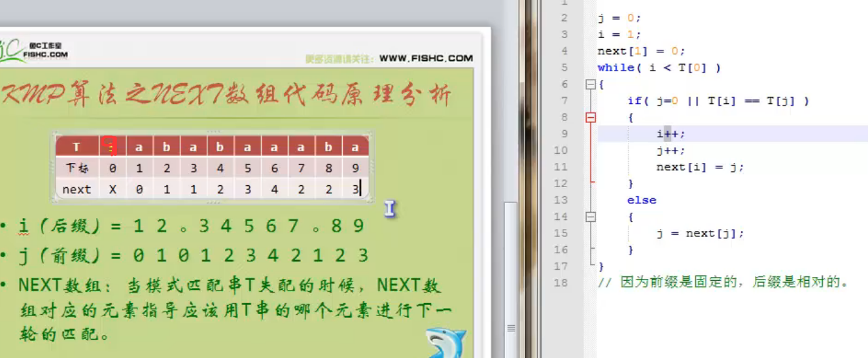Click the "T" header cell in the table

77,147
